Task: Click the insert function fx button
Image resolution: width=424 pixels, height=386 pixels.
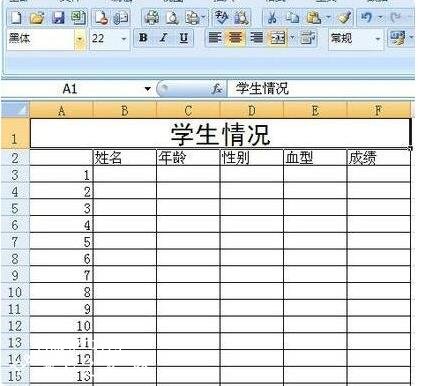Action: tap(217, 89)
